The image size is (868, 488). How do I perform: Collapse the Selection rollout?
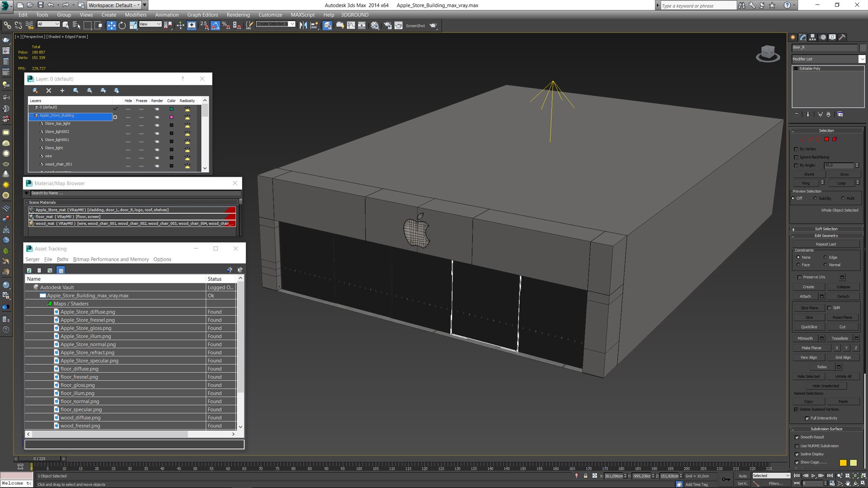[x=826, y=131]
